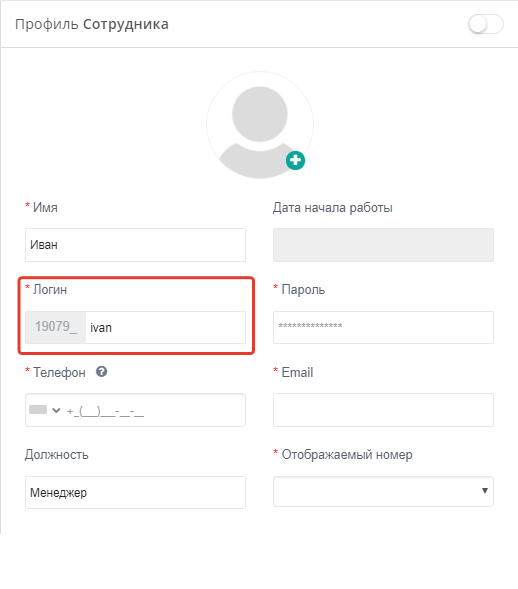Click the Логин field containing ivan

[x=166, y=327]
